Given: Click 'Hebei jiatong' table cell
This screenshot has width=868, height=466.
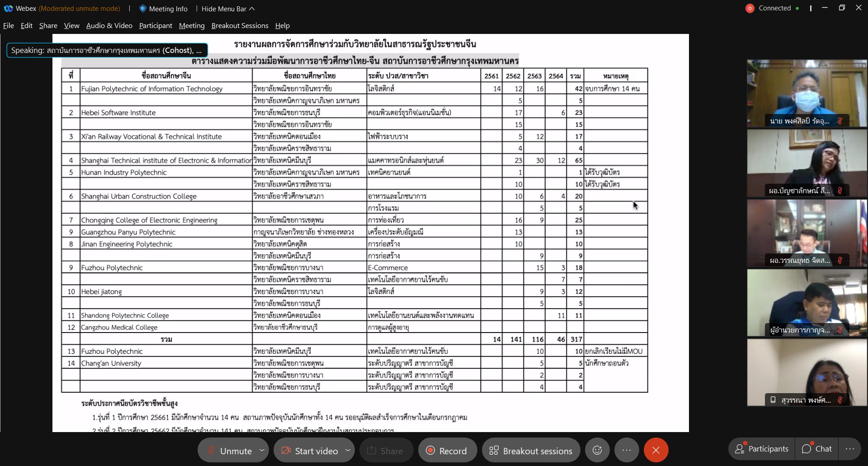Looking at the screenshot, I should pyautogui.click(x=166, y=292).
